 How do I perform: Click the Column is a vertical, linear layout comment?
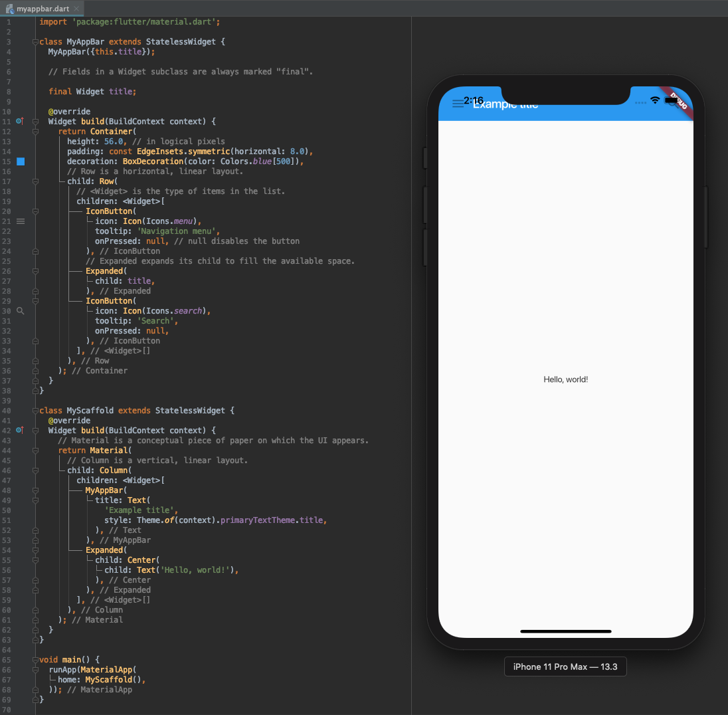[157, 460]
